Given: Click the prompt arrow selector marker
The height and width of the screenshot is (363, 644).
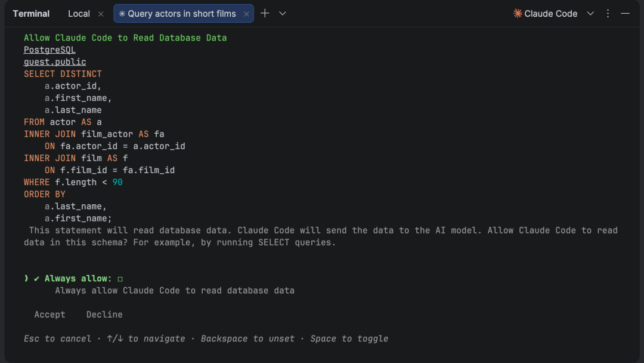Looking at the screenshot, I should [26, 278].
